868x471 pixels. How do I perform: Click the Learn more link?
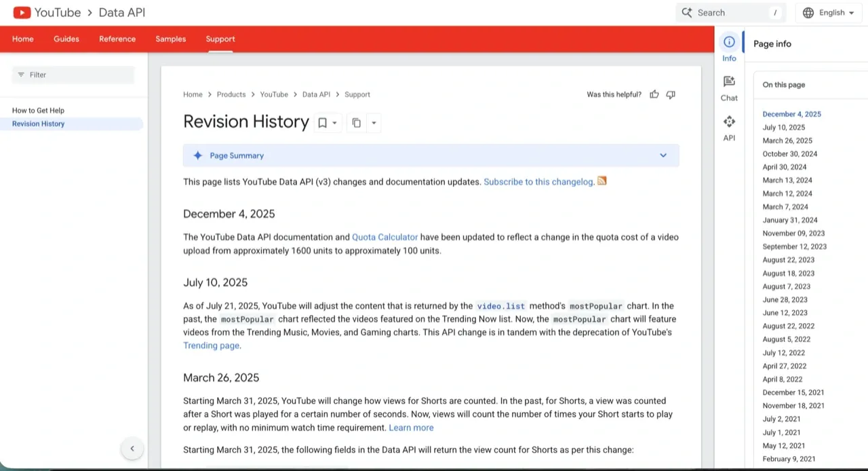click(x=411, y=428)
